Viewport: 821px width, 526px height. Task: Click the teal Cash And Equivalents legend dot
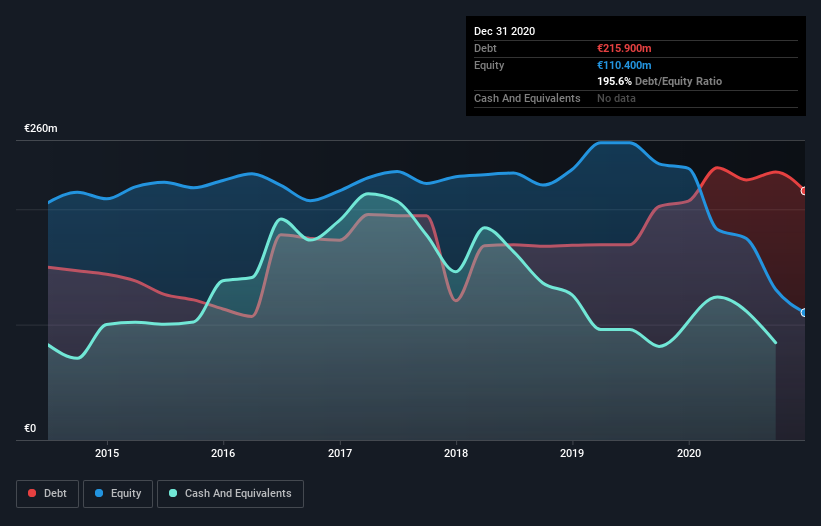(x=173, y=493)
